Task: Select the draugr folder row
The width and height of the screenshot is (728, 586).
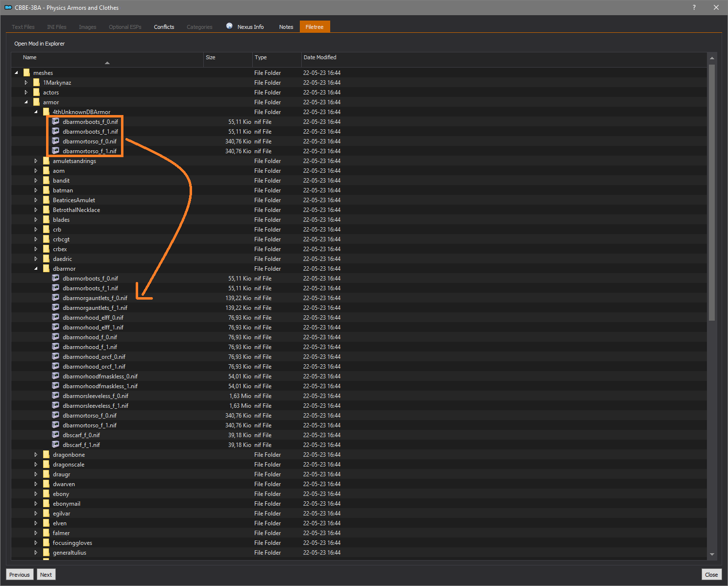Action: coord(359,474)
